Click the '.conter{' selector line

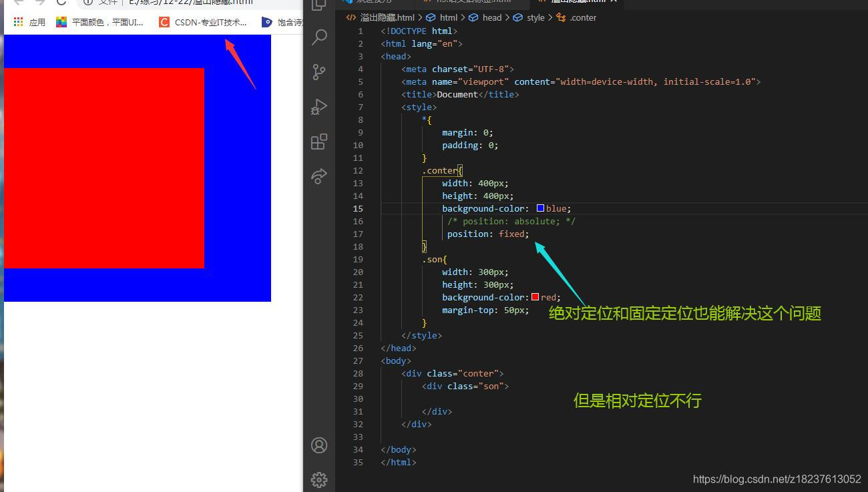pos(443,170)
